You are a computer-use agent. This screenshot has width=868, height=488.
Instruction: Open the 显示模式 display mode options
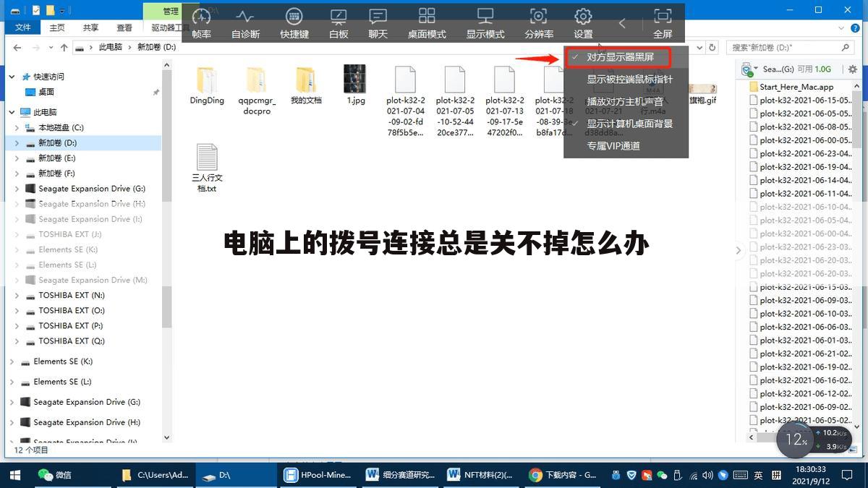(x=485, y=22)
